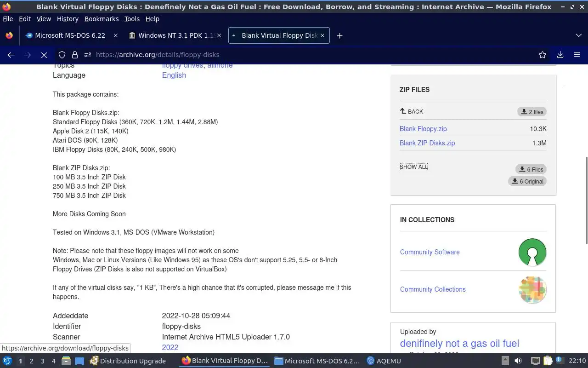Open uploader denifinely not a gas oil fuel
Viewport: 588px width, 368px height.
459,344
